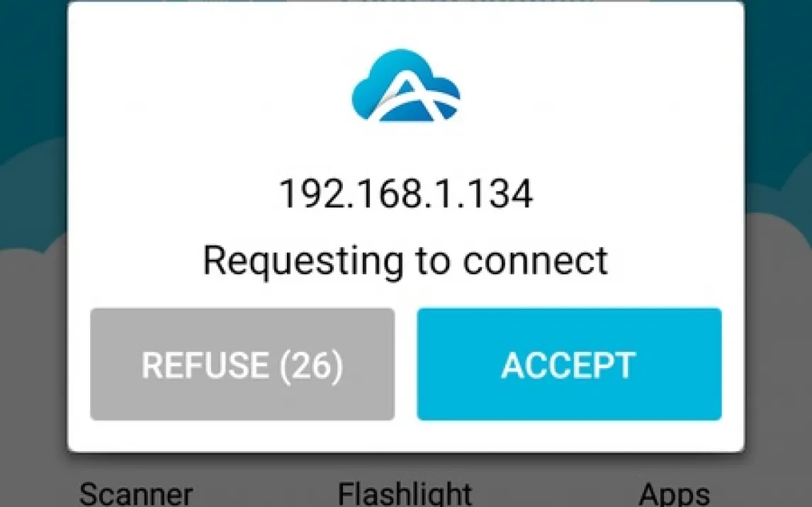Click the Flashlight label text

click(x=405, y=494)
